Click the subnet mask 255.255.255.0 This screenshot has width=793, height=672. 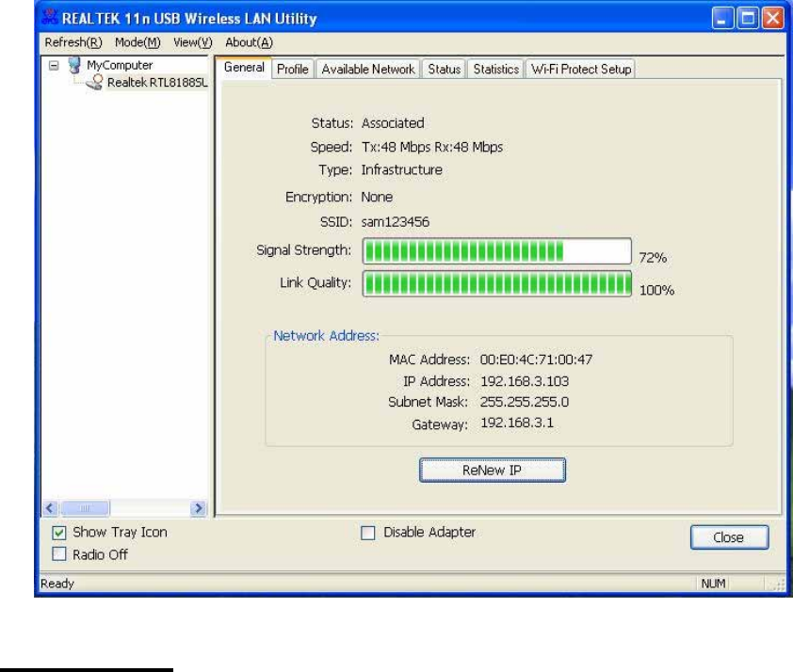point(525,402)
